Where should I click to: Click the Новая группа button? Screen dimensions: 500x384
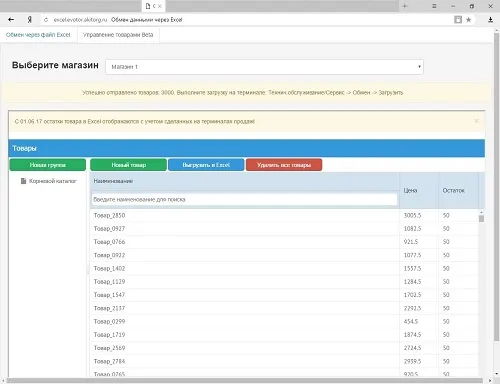pyautogui.click(x=48, y=165)
